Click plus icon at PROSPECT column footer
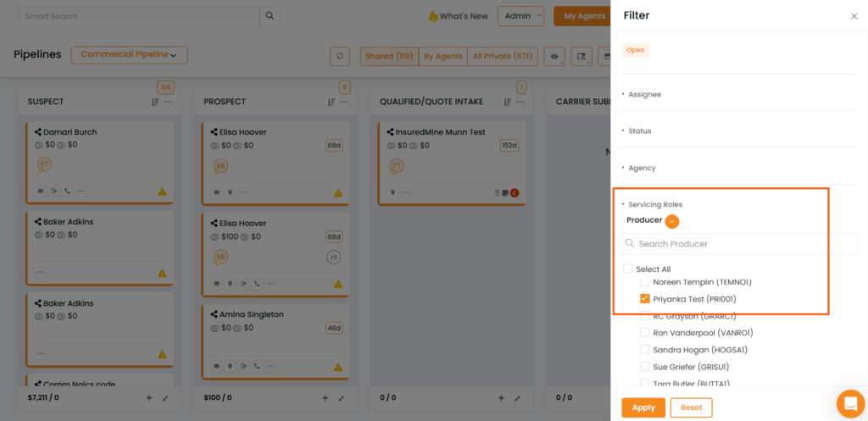The width and height of the screenshot is (868, 421). (325, 398)
